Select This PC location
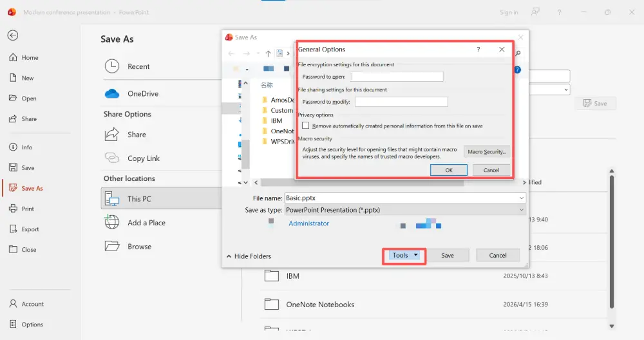This screenshot has height=340, width=644. click(x=161, y=198)
